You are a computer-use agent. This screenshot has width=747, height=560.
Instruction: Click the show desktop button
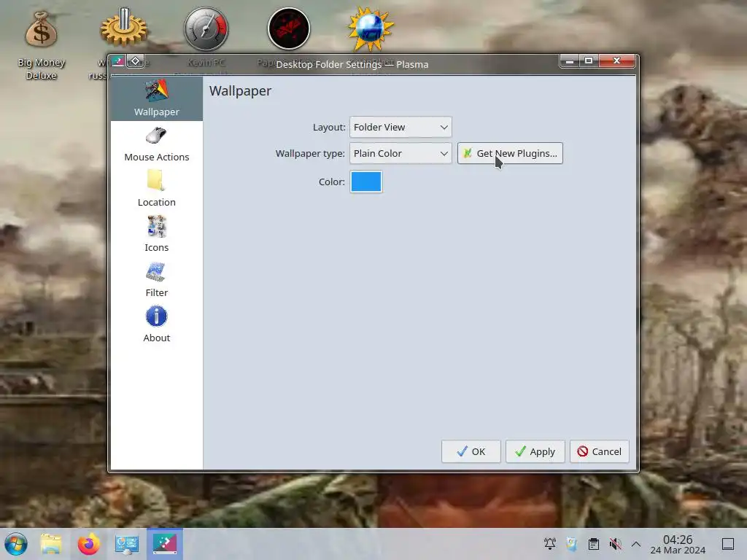[x=728, y=544]
